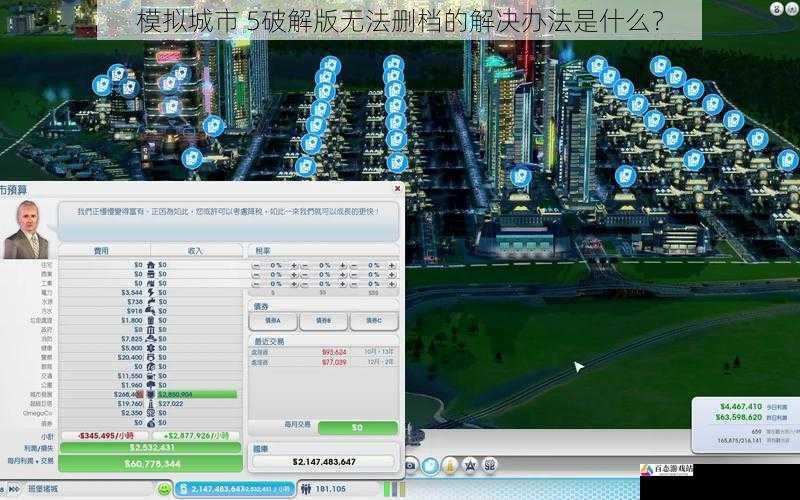Click the $3,544 power expense value
Screen dimensions: 800x500
coord(132,292)
